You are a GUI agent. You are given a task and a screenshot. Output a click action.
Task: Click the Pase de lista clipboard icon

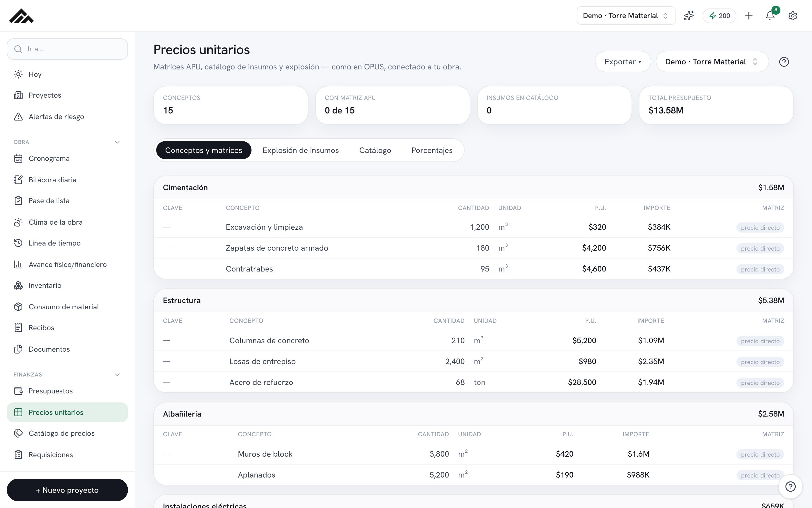point(18,201)
